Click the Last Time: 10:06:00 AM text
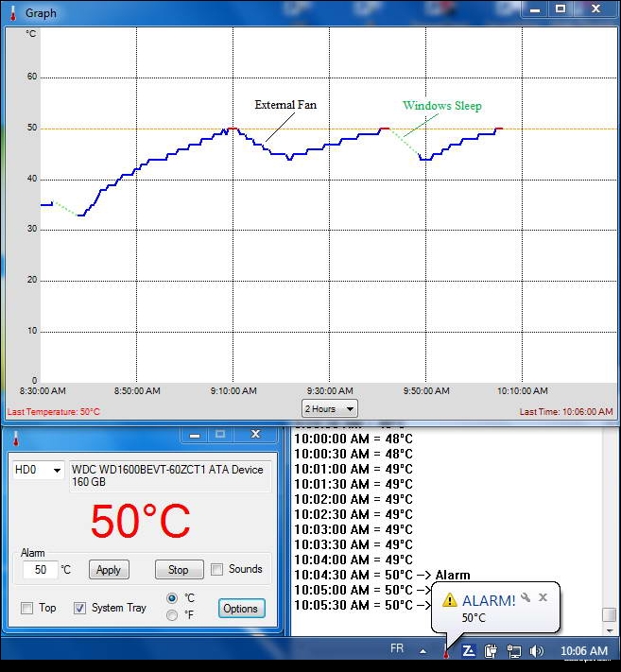 tap(566, 412)
